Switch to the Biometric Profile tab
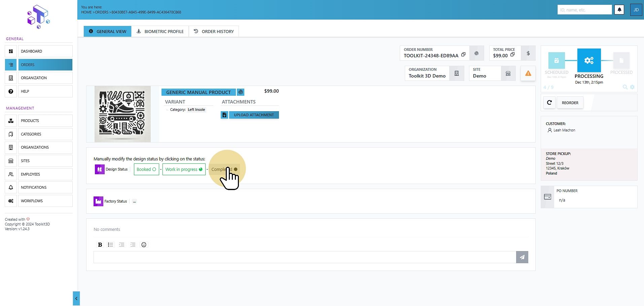 [x=160, y=31]
